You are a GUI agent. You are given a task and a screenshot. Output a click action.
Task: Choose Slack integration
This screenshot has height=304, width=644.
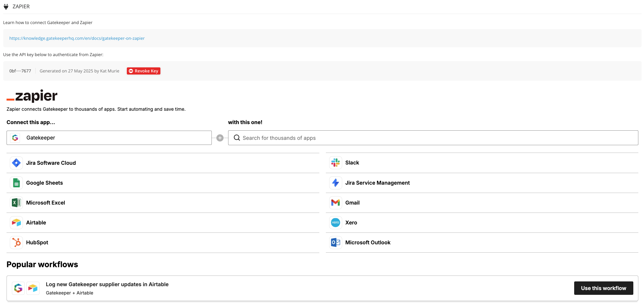point(482,163)
